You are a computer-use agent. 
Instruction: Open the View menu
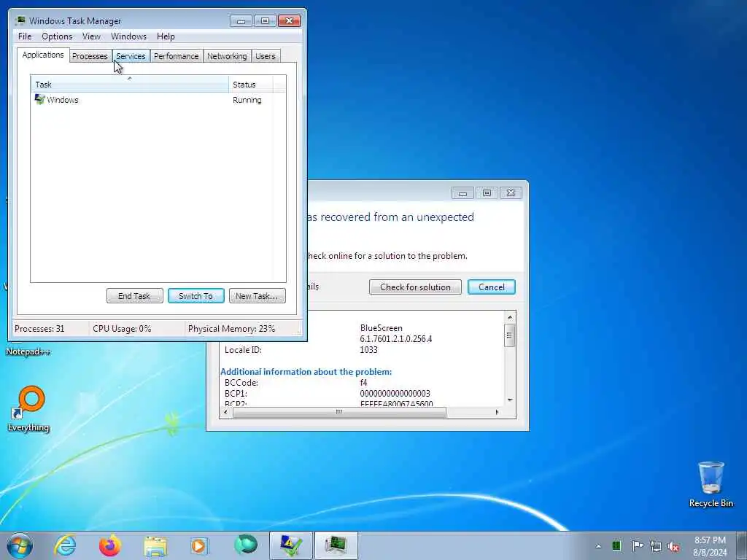click(x=91, y=36)
